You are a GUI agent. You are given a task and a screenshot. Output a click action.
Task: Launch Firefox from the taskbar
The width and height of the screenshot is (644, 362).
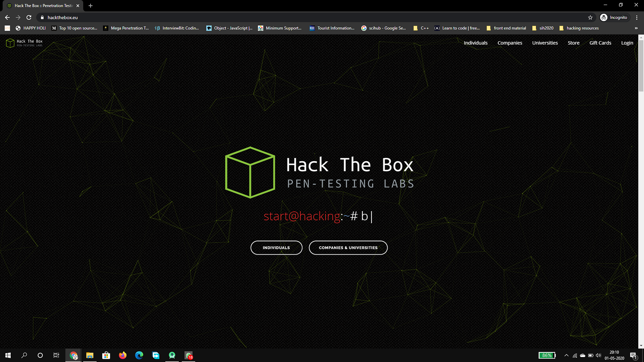point(123,355)
